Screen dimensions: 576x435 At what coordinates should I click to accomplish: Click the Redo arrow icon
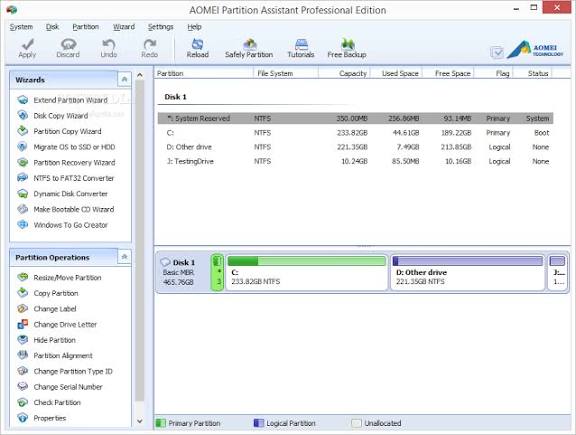click(150, 44)
